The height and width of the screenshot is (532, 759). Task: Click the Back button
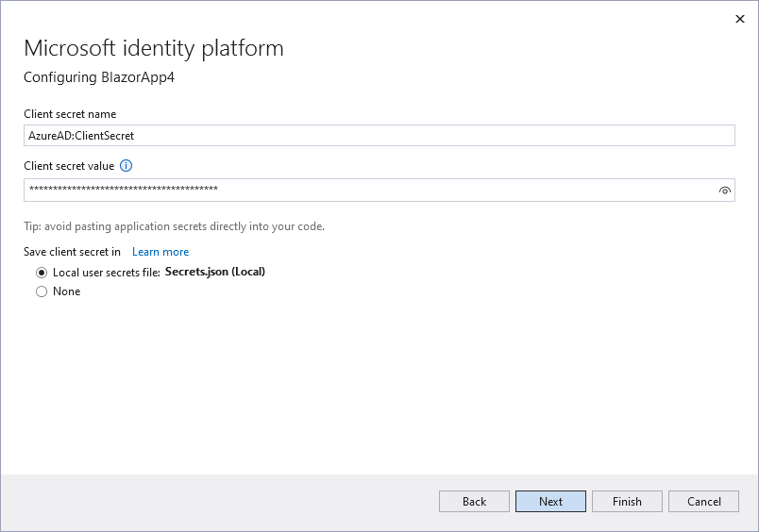coord(474,502)
